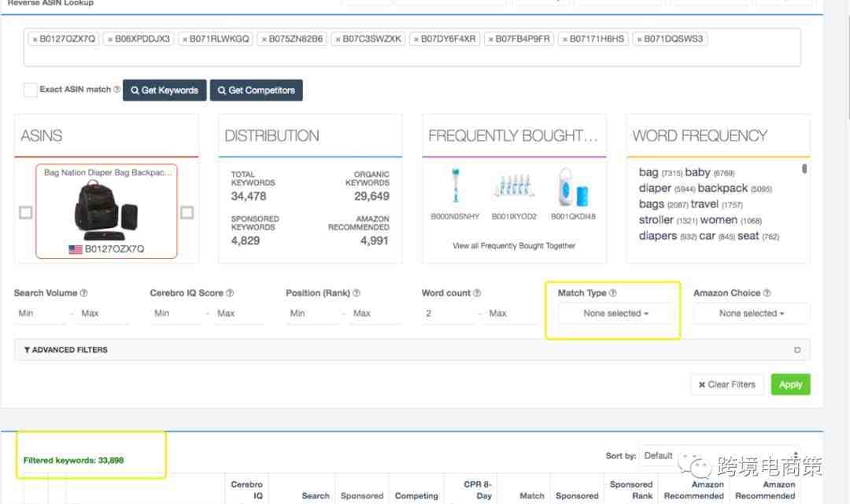Click the Advanced Filters expand icon at right
The width and height of the screenshot is (850, 504).
point(796,350)
